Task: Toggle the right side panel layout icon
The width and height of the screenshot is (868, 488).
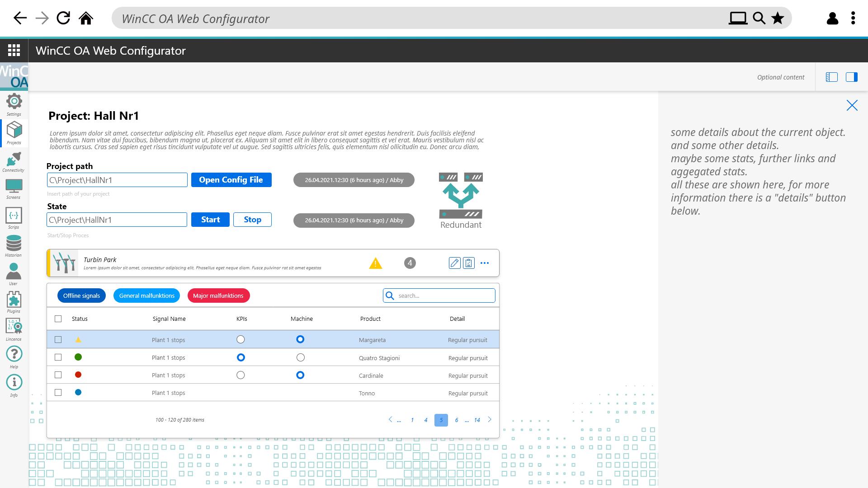Action: tap(851, 77)
